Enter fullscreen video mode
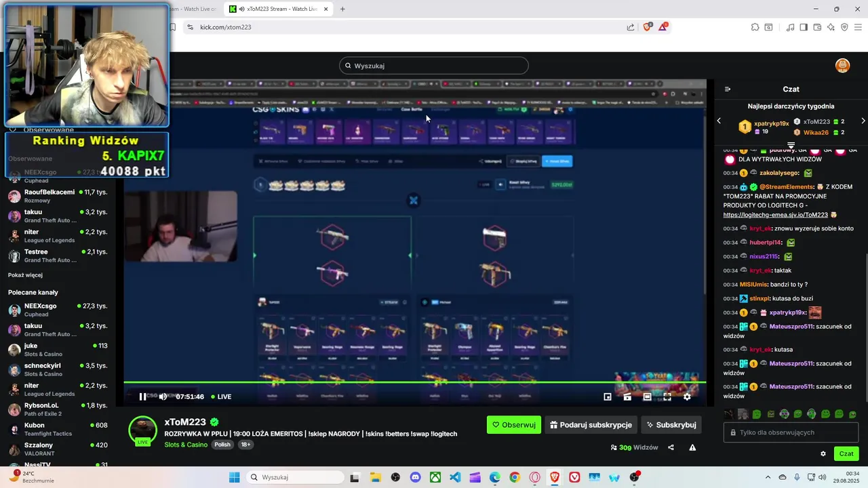868x488 pixels. click(x=667, y=396)
